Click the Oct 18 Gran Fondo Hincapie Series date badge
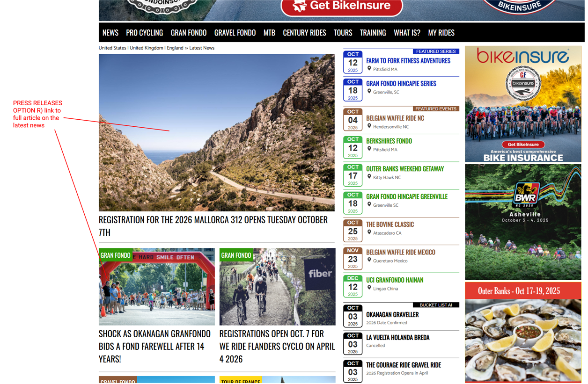The image size is (588, 384). (353, 90)
